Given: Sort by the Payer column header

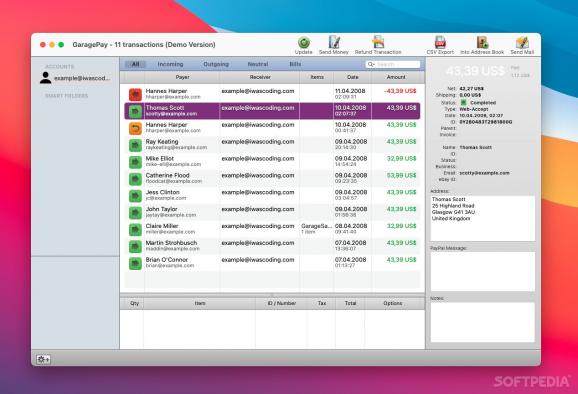Looking at the screenshot, I should tap(182, 77).
